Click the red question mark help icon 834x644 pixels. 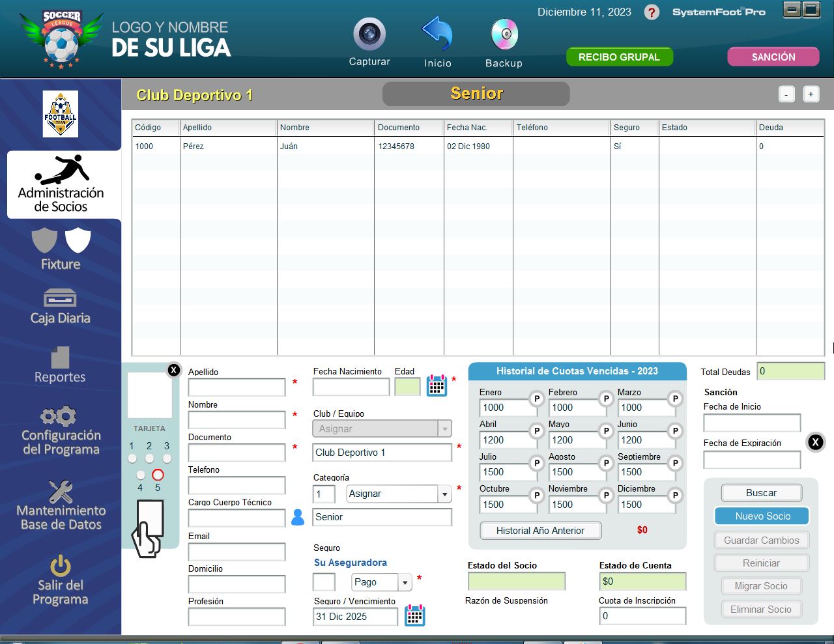(x=652, y=12)
